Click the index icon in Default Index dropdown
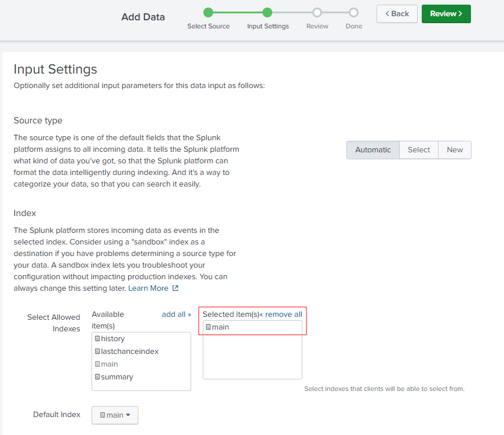Screen dimensions: 504x435 103,415
